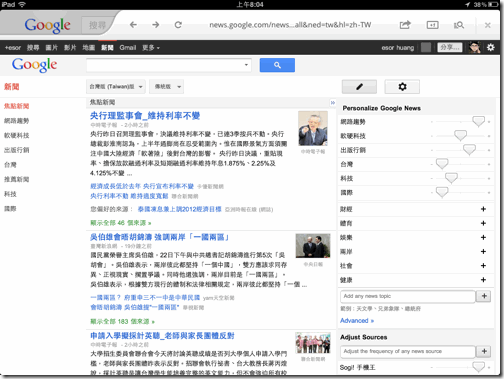This screenshot has width=504, height=379.
Task: Open headline 申請入學擬採計英聽
Action: (162, 335)
